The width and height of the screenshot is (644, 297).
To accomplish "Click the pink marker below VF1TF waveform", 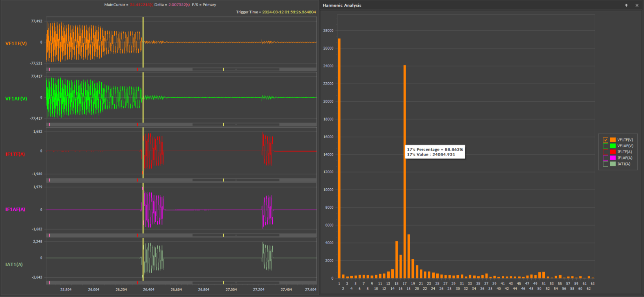I will [x=49, y=69].
